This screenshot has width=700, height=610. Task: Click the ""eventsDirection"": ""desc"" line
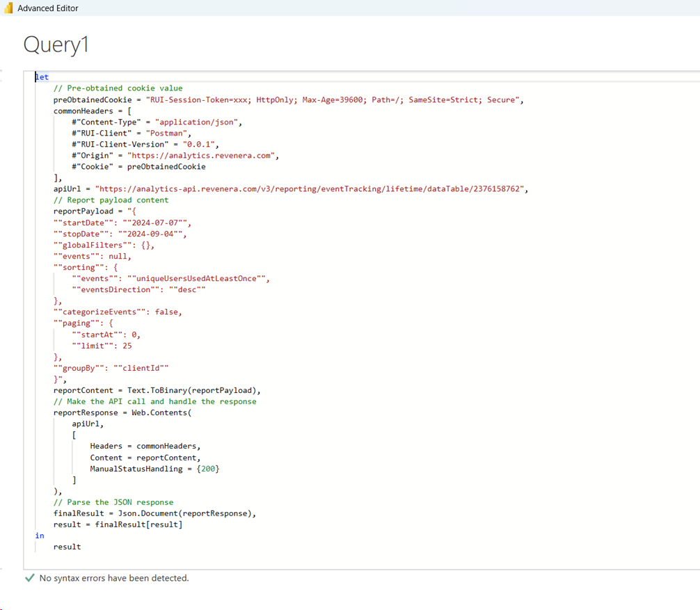point(139,289)
